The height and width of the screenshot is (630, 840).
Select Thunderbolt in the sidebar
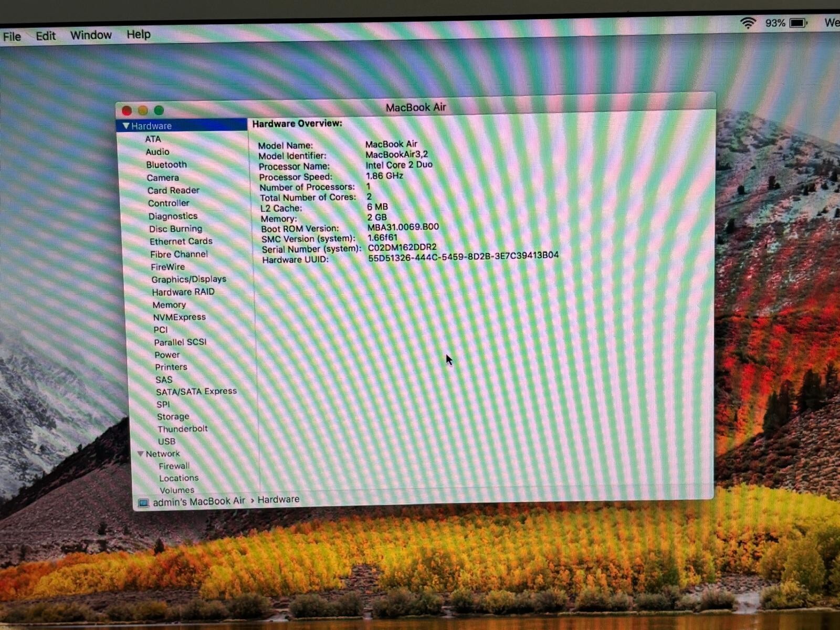183,429
